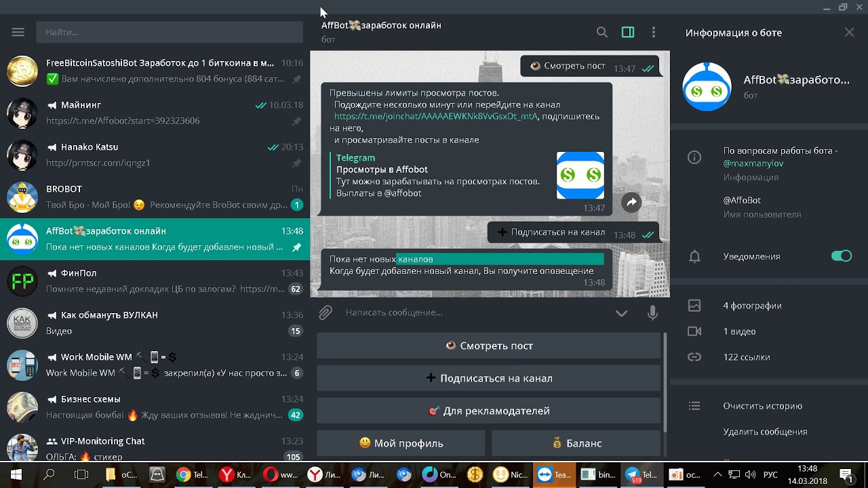Open the t.me/joinchat link in message
The width and height of the screenshot is (868, 488).
coord(436,117)
